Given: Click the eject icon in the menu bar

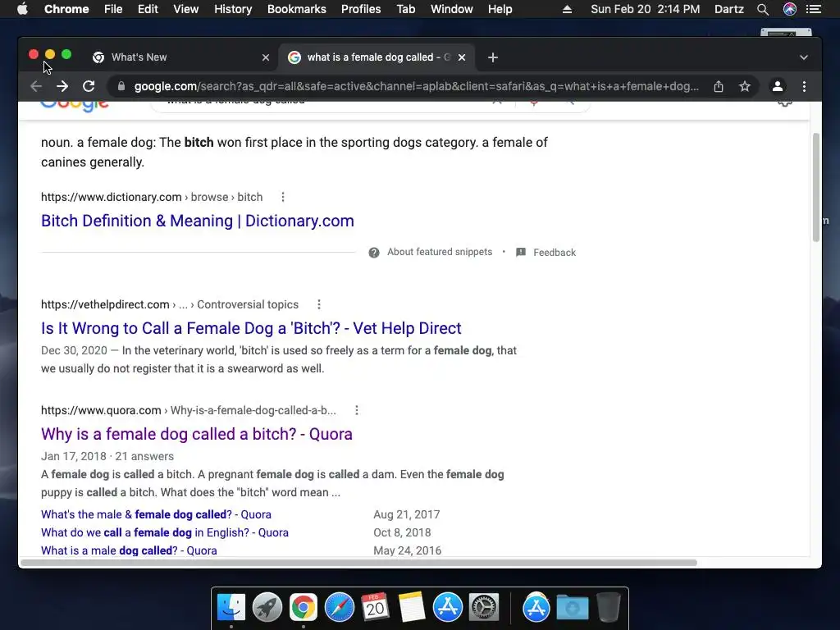Looking at the screenshot, I should click(567, 9).
